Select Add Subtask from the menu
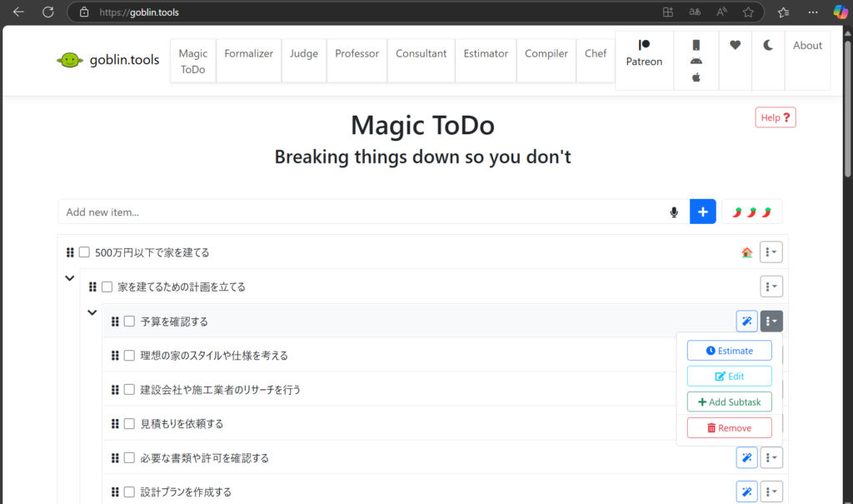This screenshot has height=504, width=853. click(729, 402)
